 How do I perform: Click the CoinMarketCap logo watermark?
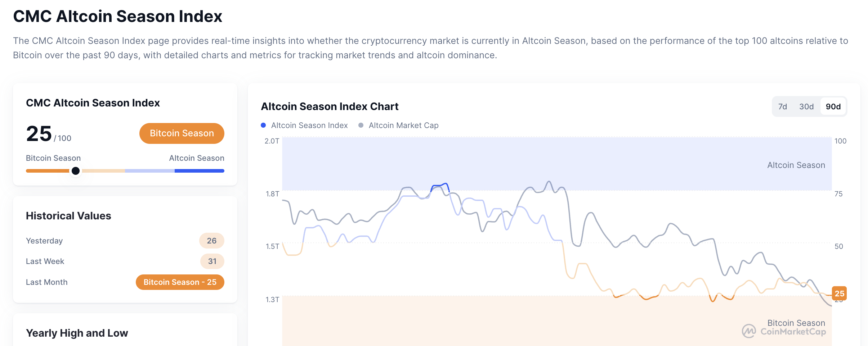pyautogui.click(x=787, y=331)
